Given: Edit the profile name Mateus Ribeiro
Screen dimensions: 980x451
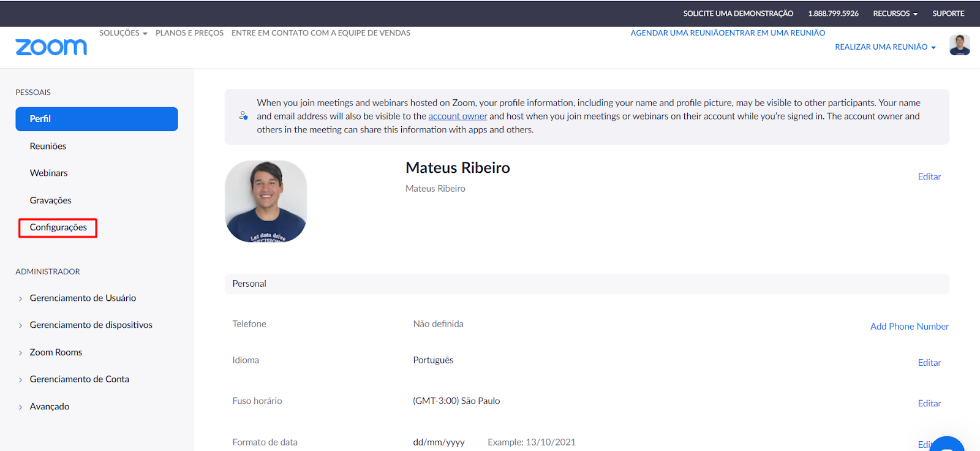Looking at the screenshot, I should 929,176.
